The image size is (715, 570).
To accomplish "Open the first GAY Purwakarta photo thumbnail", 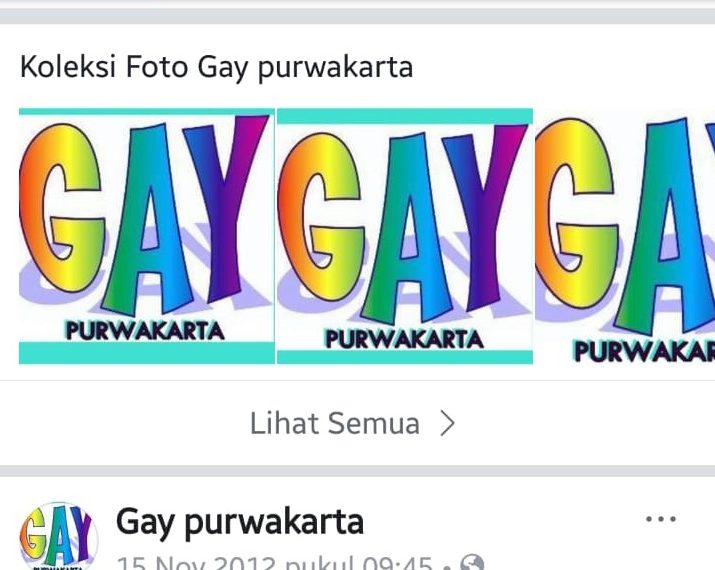I will (x=147, y=236).
